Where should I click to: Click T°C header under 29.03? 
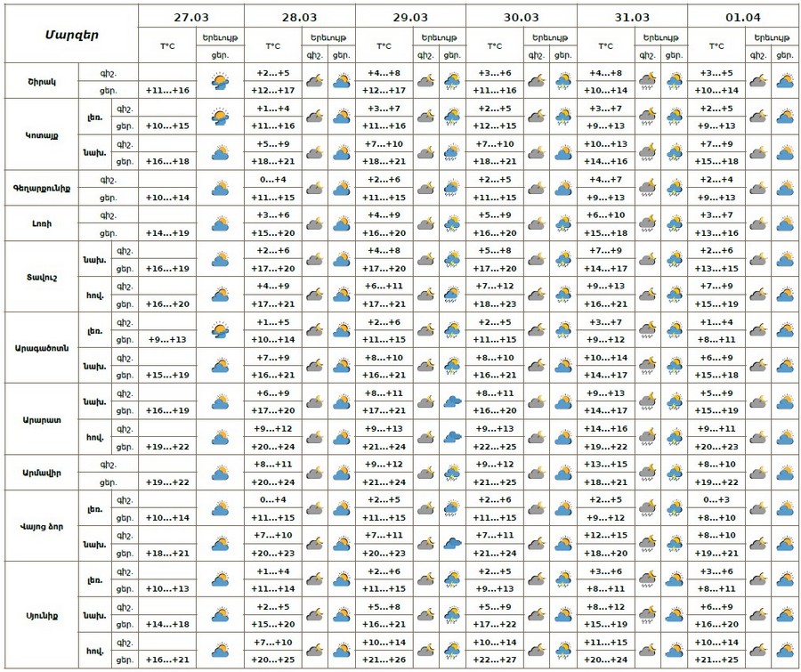(384, 46)
